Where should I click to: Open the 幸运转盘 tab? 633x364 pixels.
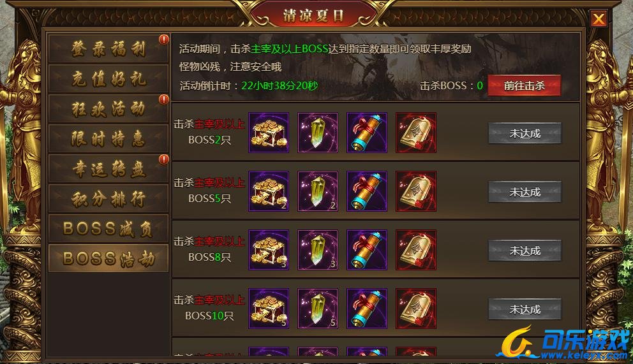(108, 168)
